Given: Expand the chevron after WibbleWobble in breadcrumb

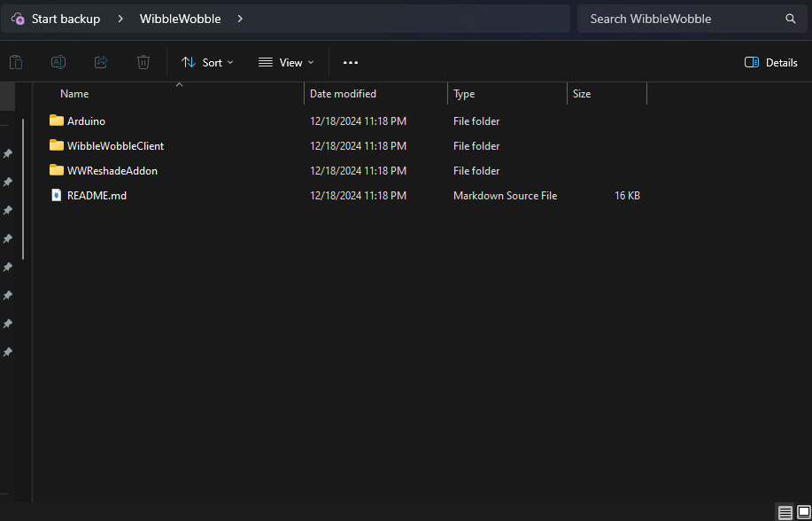Looking at the screenshot, I should click(240, 19).
